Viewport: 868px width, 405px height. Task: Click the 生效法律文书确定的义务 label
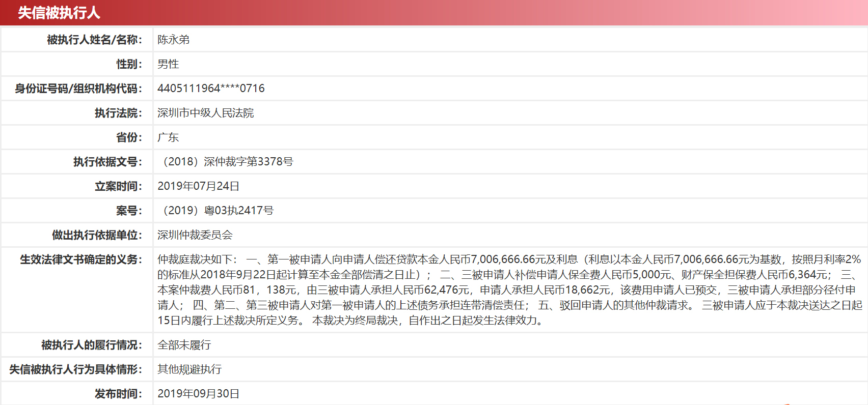pos(81,259)
